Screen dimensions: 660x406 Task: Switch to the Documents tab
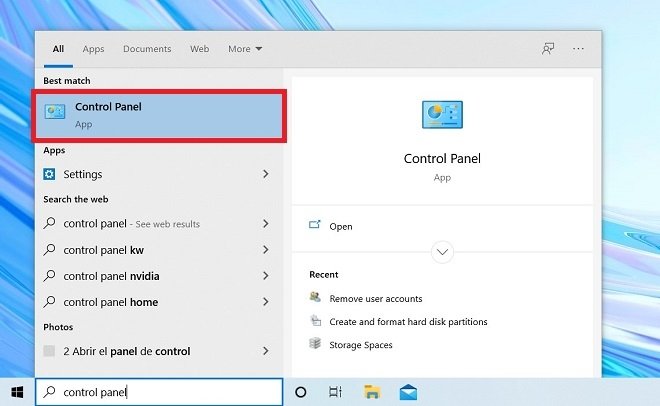(x=147, y=49)
